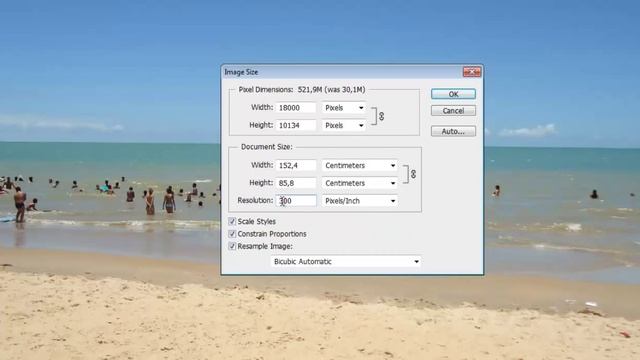
Task: Click the document Height field showing 85,8
Action: 296,183
